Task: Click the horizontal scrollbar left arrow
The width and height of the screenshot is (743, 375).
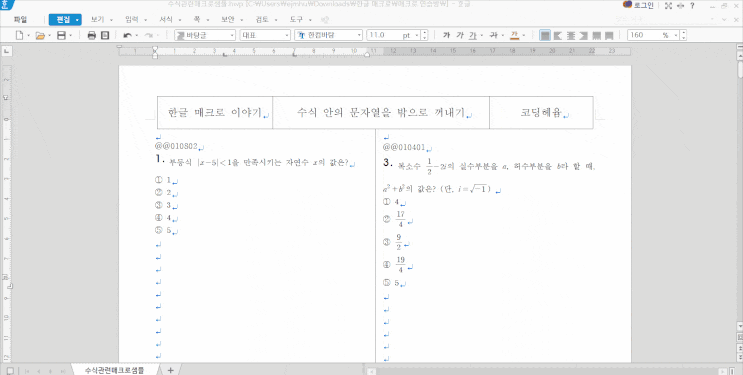Action: point(372,371)
